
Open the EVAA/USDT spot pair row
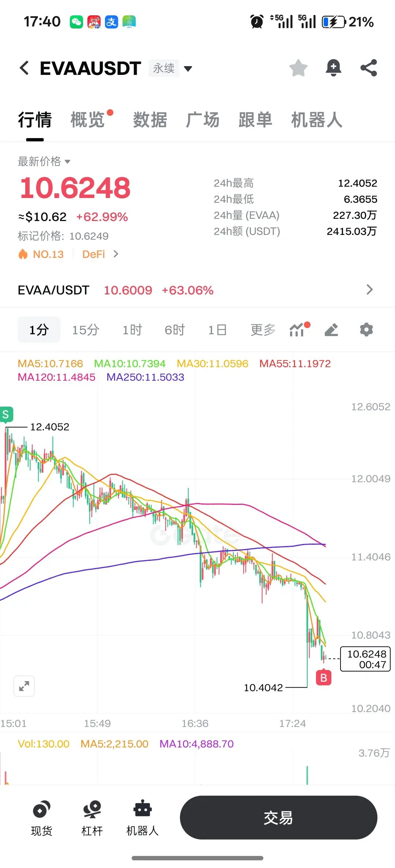[x=197, y=290]
